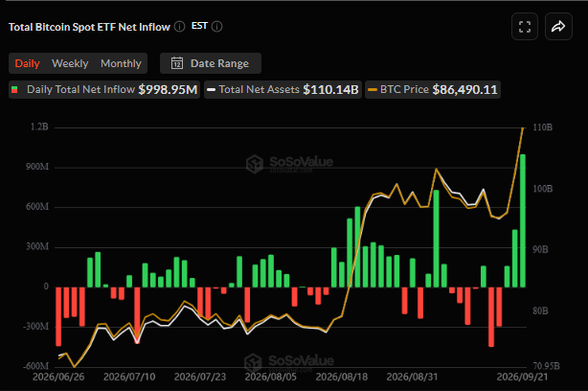
Task: Toggle BTC Price line visibility
Action: (433, 90)
